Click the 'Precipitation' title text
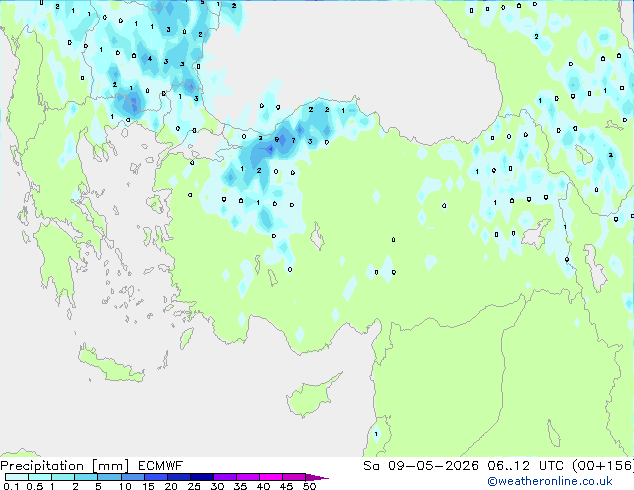 [42, 466]
